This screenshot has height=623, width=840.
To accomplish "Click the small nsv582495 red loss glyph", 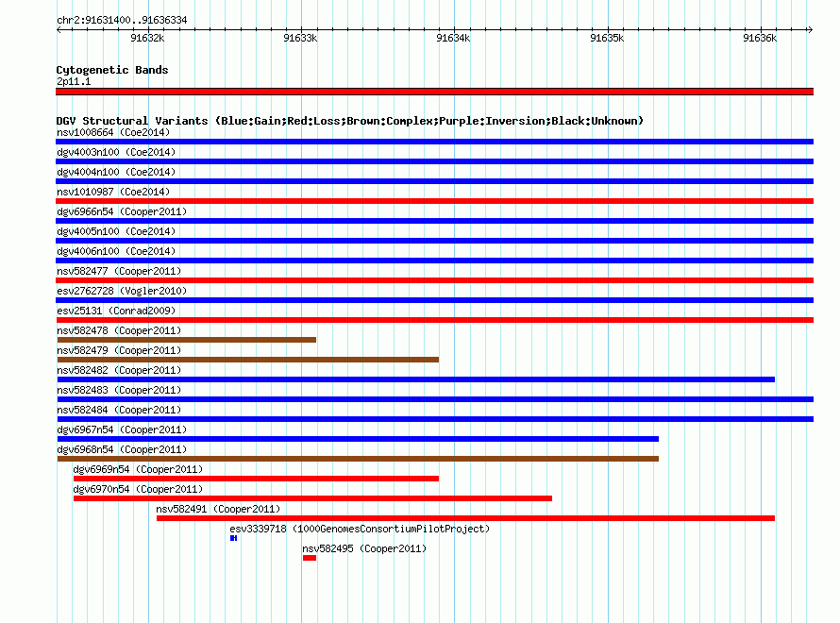I will point(310,558).
